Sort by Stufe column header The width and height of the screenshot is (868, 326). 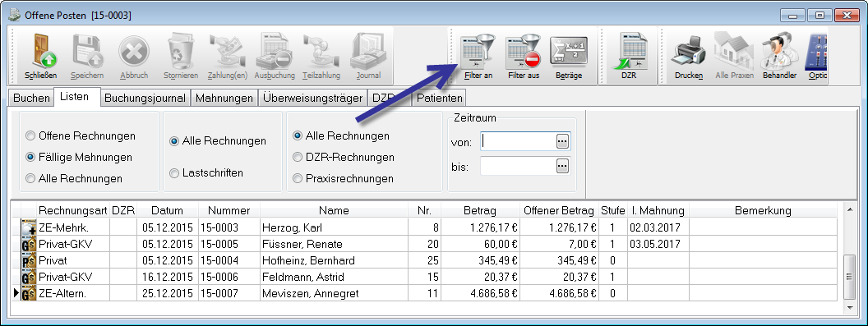pos(613,210)
